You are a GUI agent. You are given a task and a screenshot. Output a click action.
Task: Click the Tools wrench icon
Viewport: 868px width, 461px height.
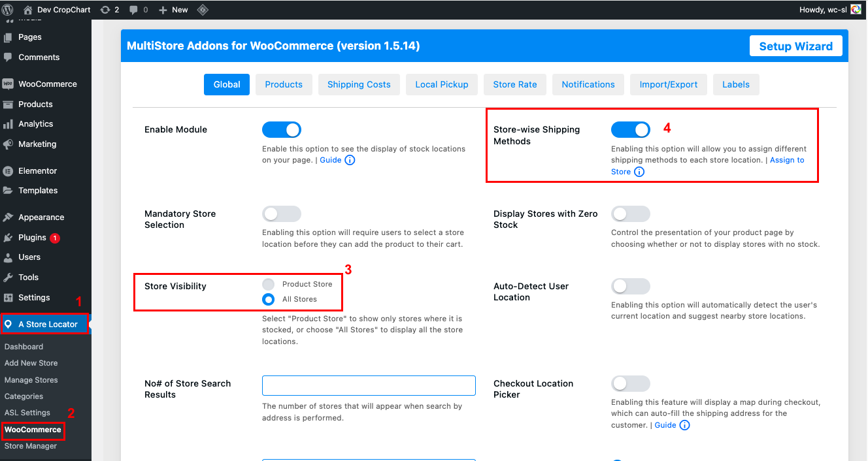tap(8, 278)
